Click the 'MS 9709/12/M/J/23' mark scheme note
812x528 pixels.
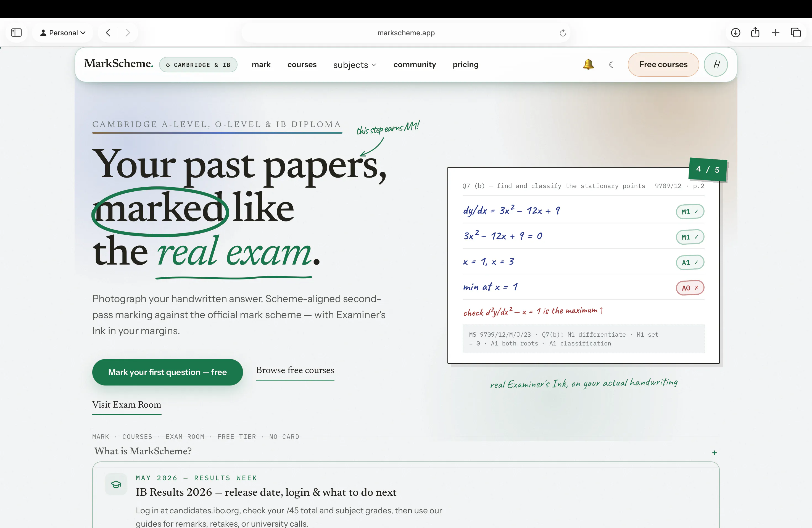tap(583, 339)
